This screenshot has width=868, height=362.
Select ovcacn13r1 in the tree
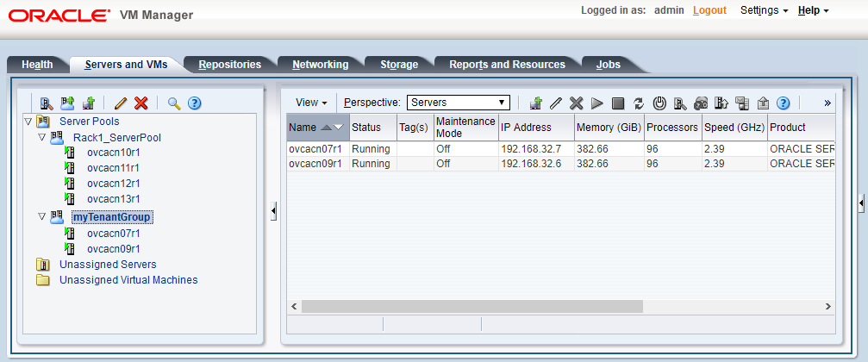114,199
